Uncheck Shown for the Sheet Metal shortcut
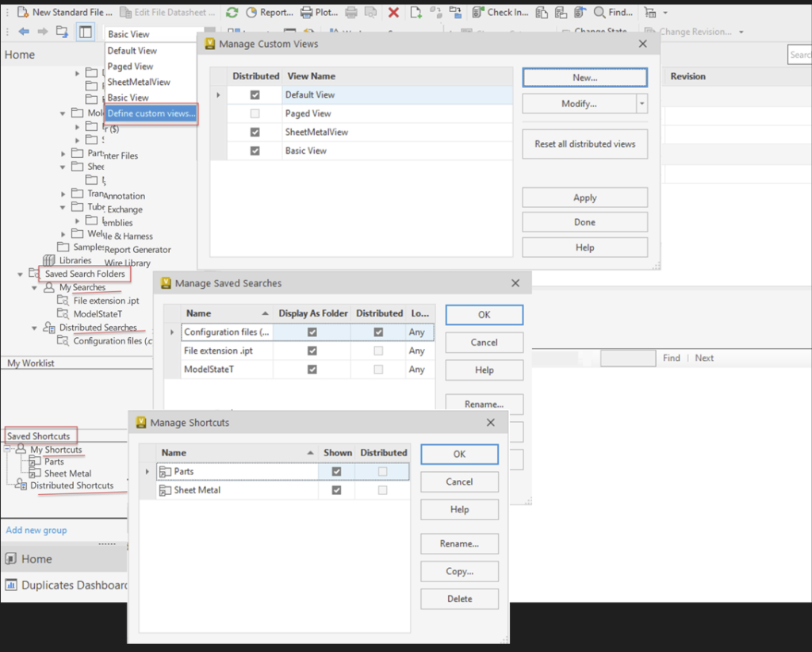The image size is (812, 652). pyautogui.click(x=337, y=488)
